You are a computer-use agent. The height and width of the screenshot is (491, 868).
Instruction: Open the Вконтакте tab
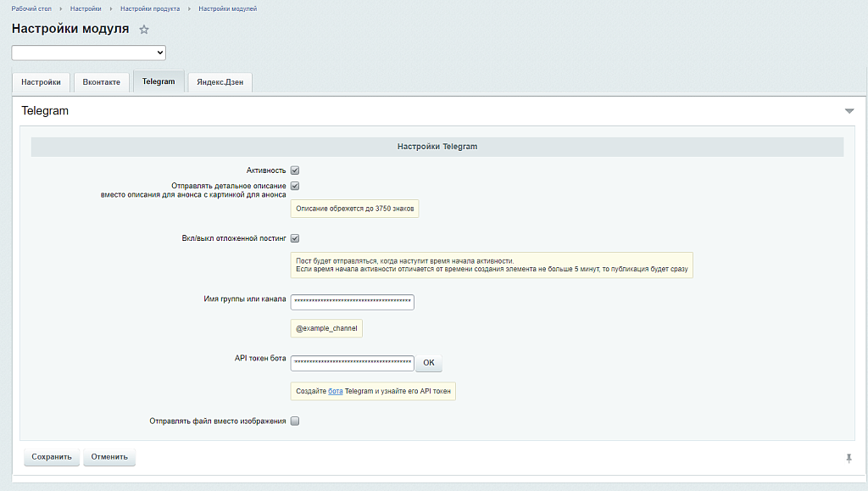102,82
